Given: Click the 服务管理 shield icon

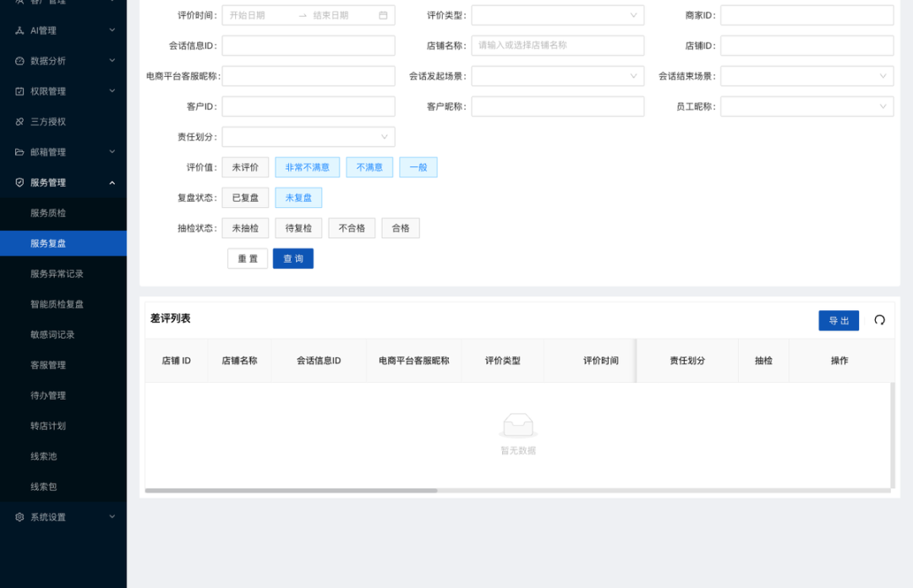Looking at the screenshot, I should tap(19, 182).
